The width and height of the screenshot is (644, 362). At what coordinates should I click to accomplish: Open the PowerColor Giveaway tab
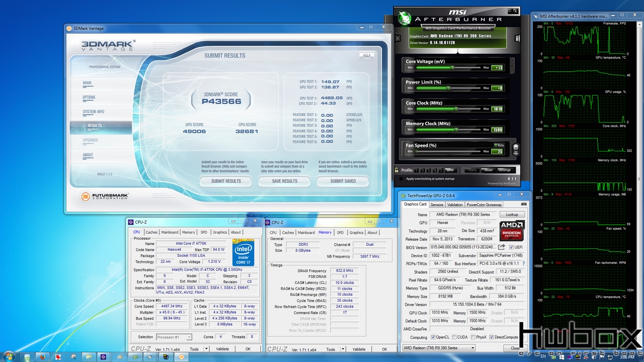484,205
